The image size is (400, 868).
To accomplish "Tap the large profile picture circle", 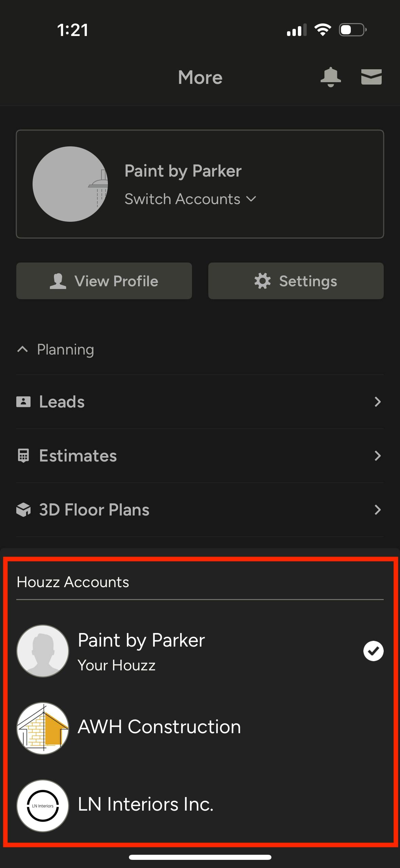I will coord(70,184).
